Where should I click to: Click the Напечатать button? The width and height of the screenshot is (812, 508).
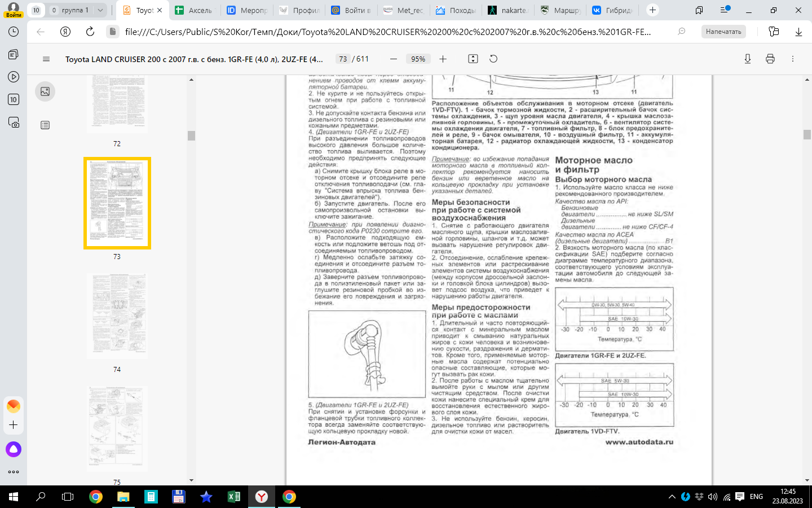click(723, 32)
